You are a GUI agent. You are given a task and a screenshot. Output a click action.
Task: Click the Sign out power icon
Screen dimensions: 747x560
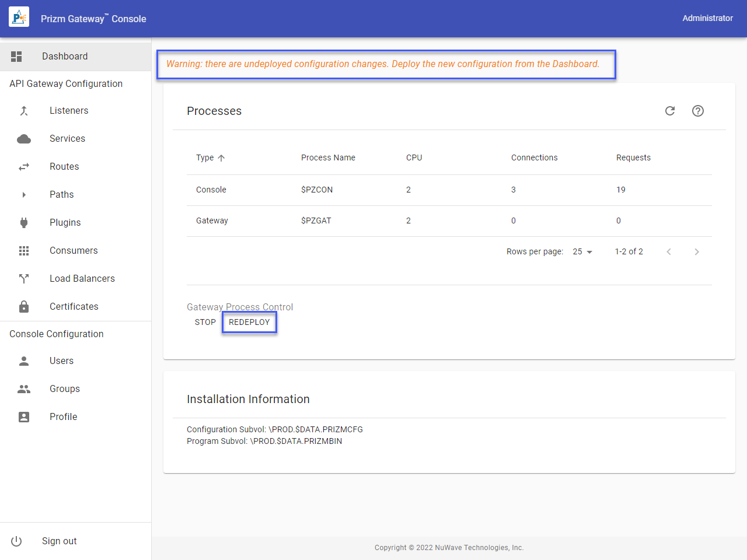click(x=16, y=541)
